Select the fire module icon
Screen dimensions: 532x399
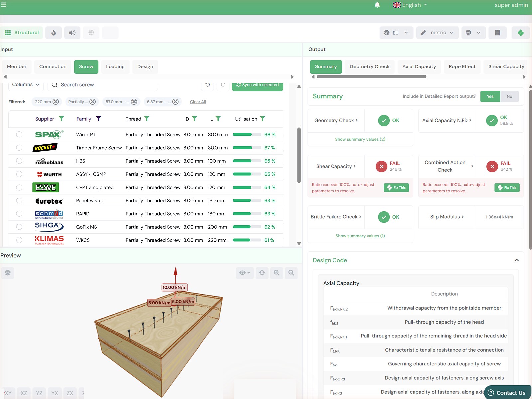click(x=53, y=33)
